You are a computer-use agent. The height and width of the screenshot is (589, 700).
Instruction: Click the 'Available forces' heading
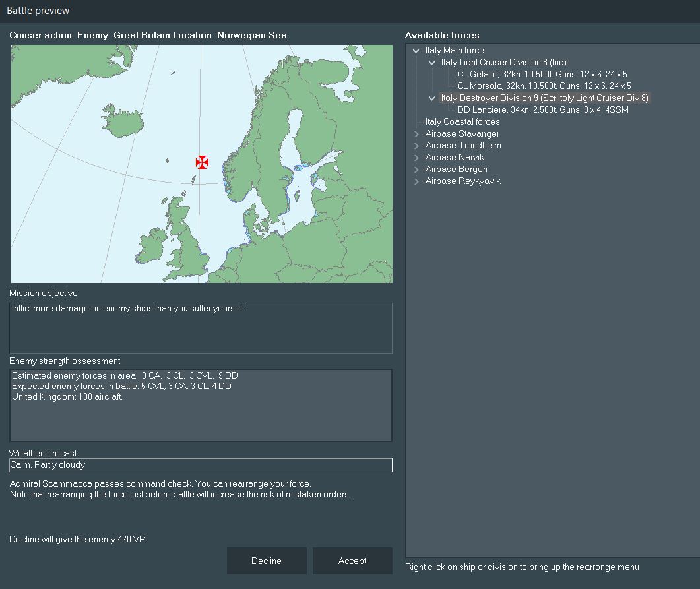[442, 35]
